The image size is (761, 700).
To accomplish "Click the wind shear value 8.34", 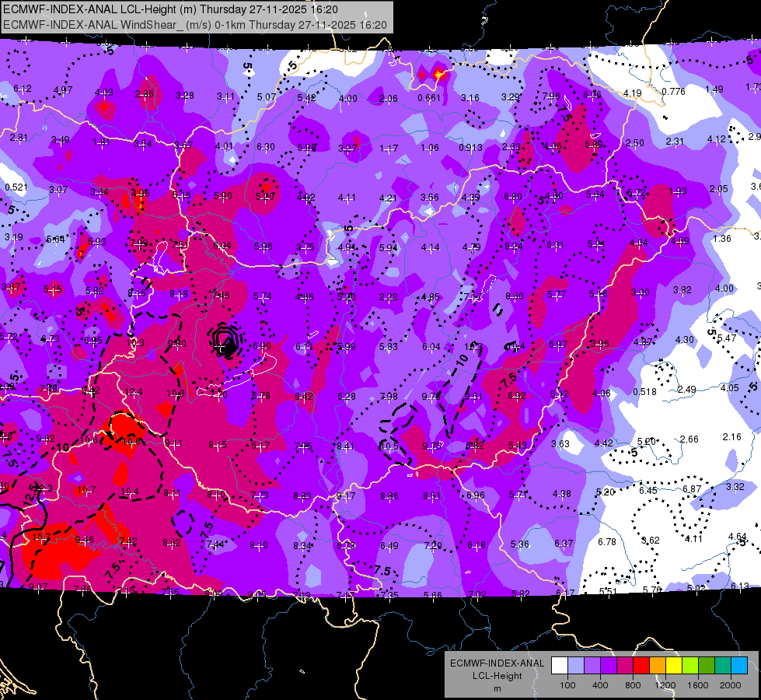I will point(302,545).
